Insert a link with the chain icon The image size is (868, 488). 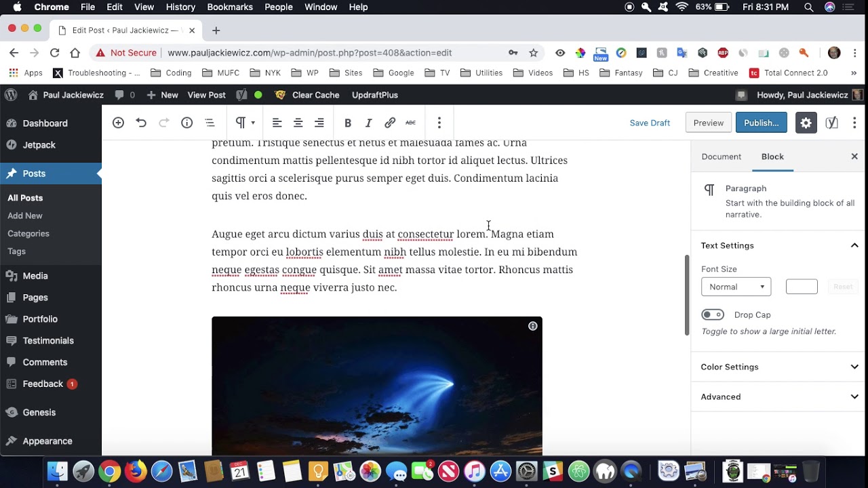click(x=390, y=123)
